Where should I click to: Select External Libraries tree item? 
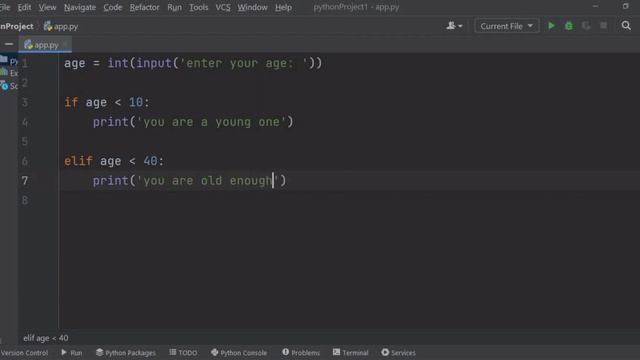9,73
